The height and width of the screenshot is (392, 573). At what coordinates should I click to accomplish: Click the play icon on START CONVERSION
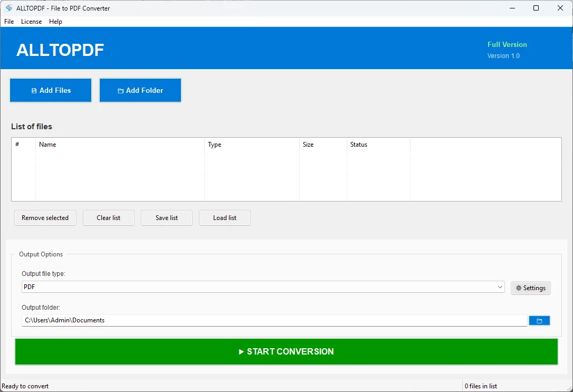241,351
